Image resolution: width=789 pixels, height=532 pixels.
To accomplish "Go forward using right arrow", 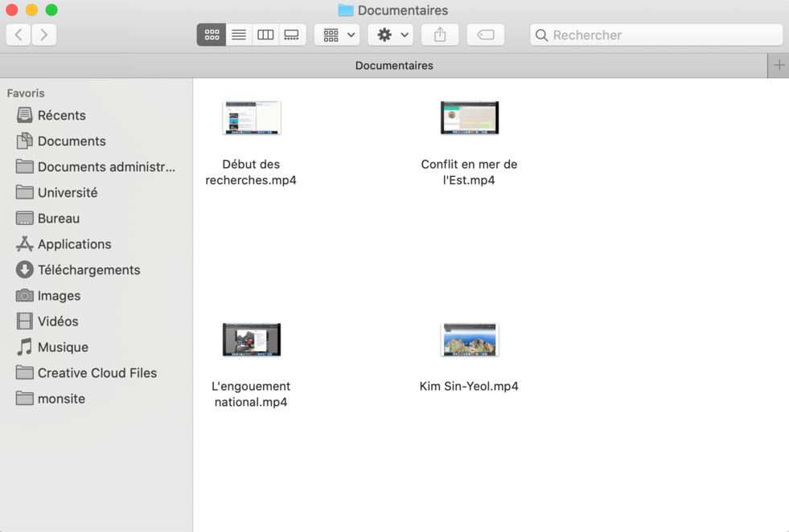I will [44, 35].
